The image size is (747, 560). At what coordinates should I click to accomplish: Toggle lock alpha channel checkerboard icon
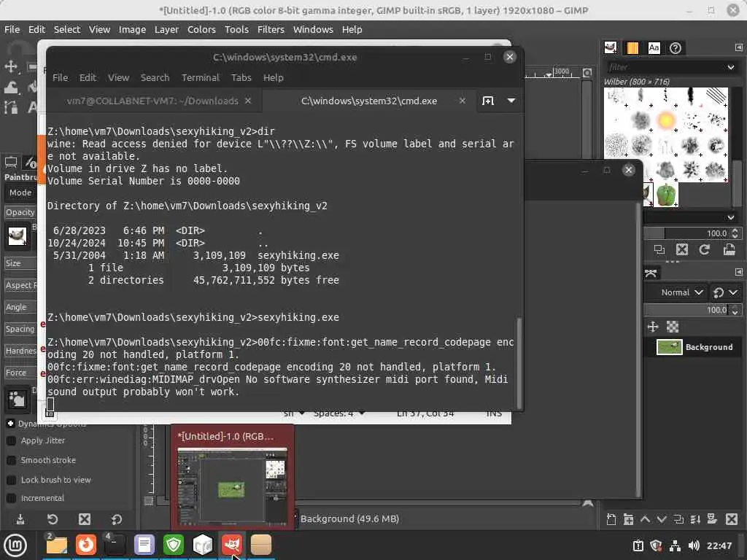pos(672,327)
